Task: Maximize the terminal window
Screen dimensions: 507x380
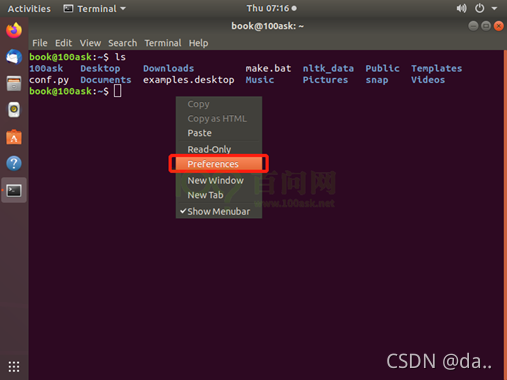Action: [x=486, y=26]
